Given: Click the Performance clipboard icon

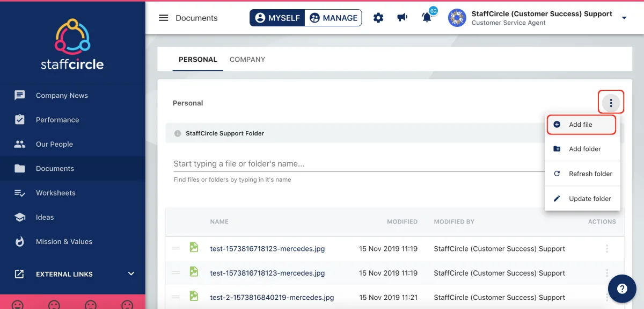Looking at the screenshot, I should point(20,119).
